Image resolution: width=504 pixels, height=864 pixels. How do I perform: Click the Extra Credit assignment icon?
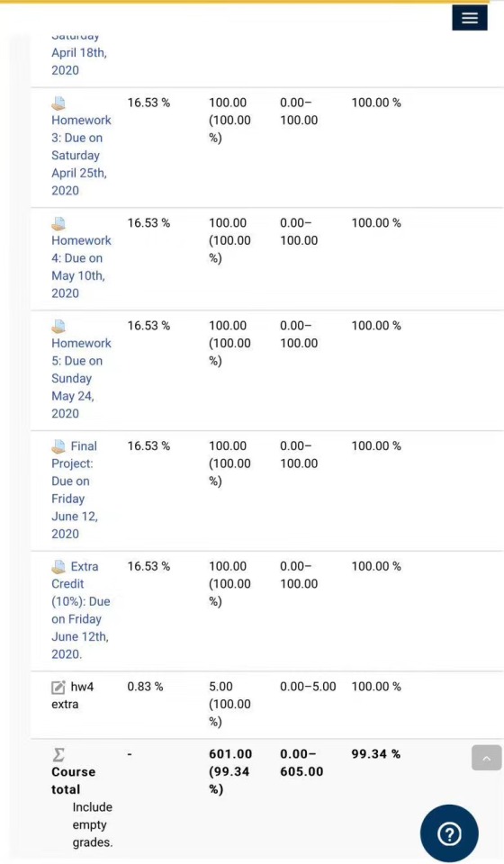(x=58, y=566)
